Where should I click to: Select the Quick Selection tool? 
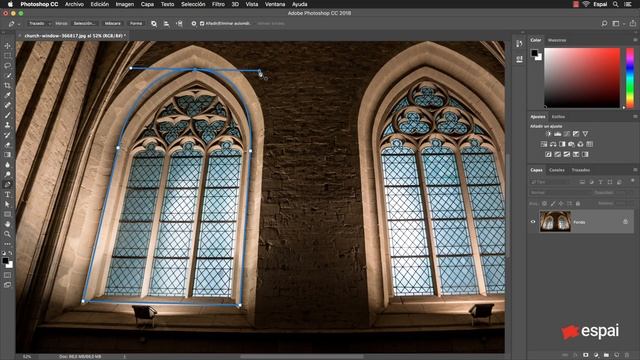click(x=7, y=76)
